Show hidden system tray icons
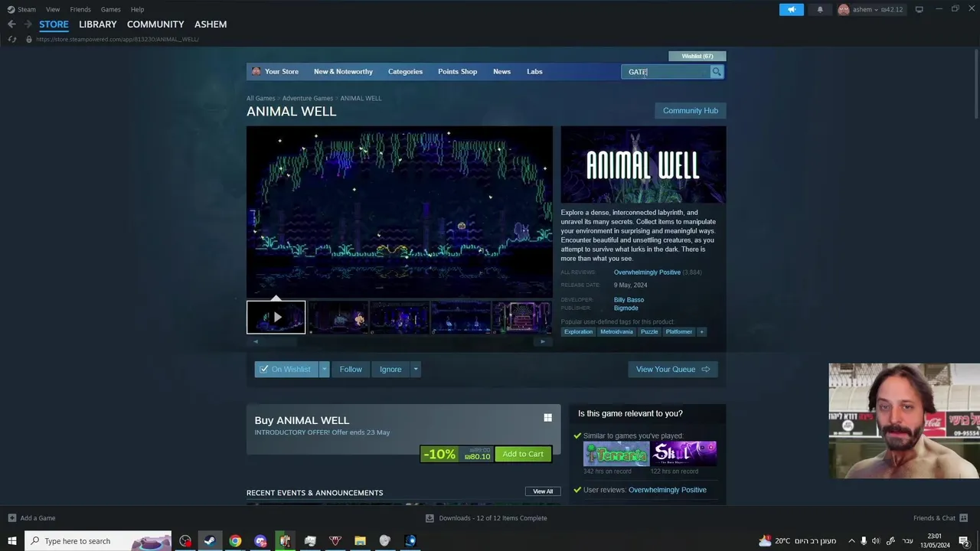This screenshot has height=551, width=980. (851, 540)
